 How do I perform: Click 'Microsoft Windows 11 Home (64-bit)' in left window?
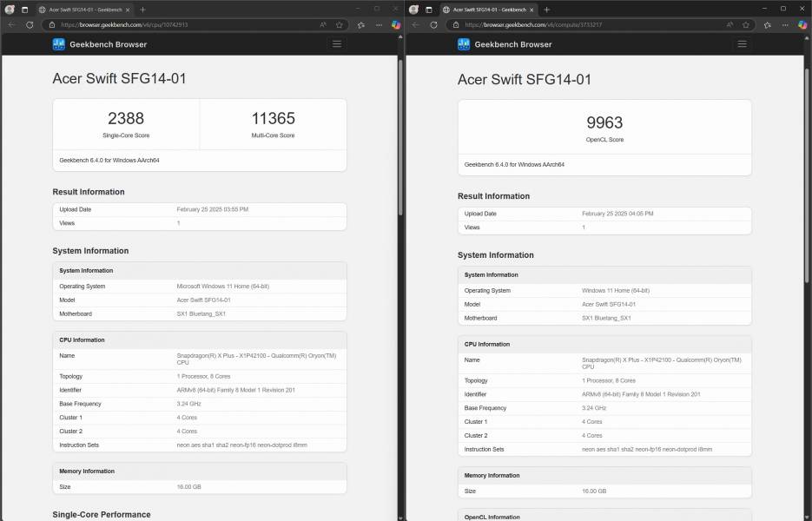[x=222, y=287]
